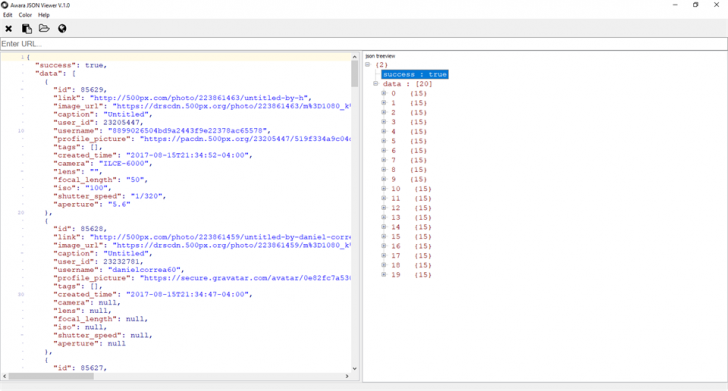Expand tree node 10 (15)
This screenshot has height=391, width=728.
(384, 189)
